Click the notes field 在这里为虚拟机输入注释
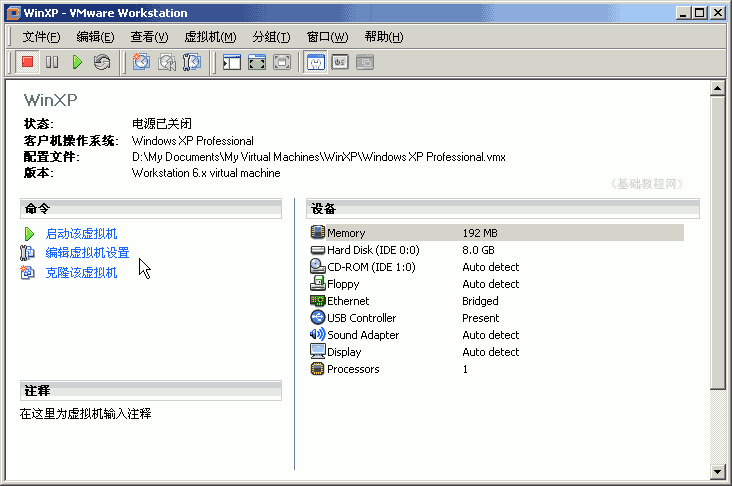This screenshot has width=732, height=486. (85, 414)
